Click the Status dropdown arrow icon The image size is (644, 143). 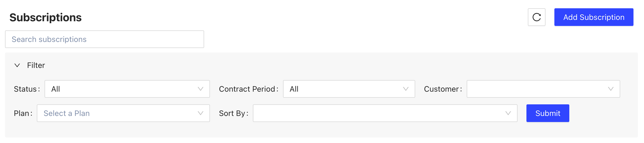pyautogui.click(x=201, y=89)
